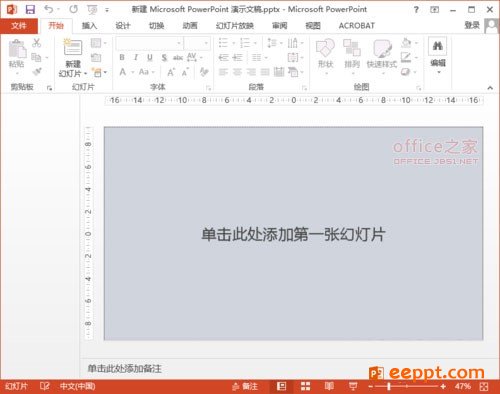
Task: Toggle the 备注 notes pane in status bar
Action: [x=245, y=386]
